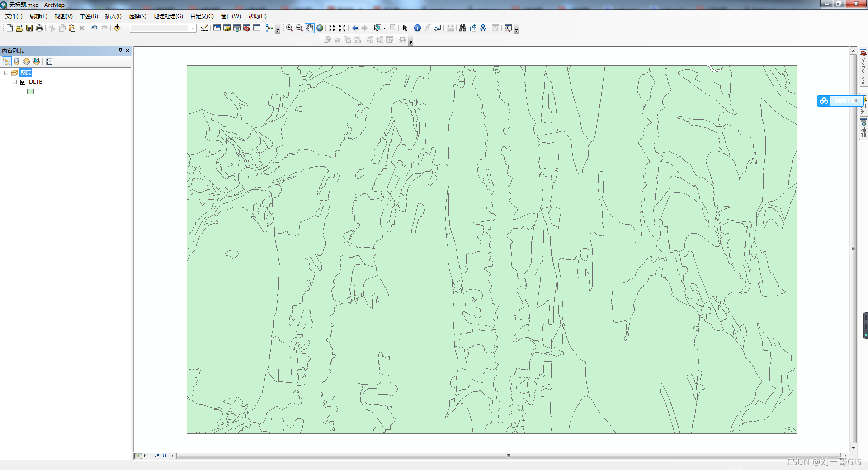
Task: Open the Find binoculars tool
Action: click(462, 28)
